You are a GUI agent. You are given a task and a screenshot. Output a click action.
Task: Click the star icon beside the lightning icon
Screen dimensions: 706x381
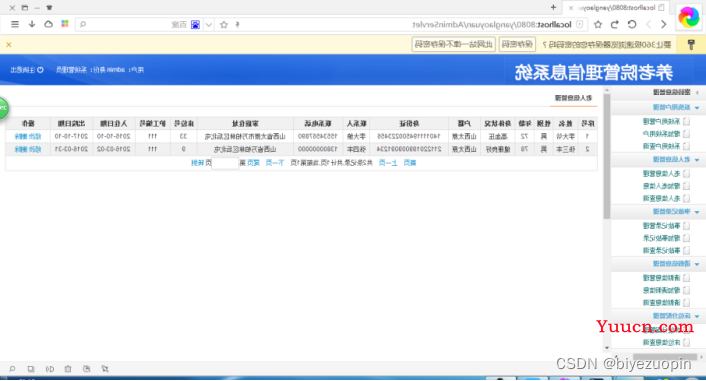[x=224, y=24]
